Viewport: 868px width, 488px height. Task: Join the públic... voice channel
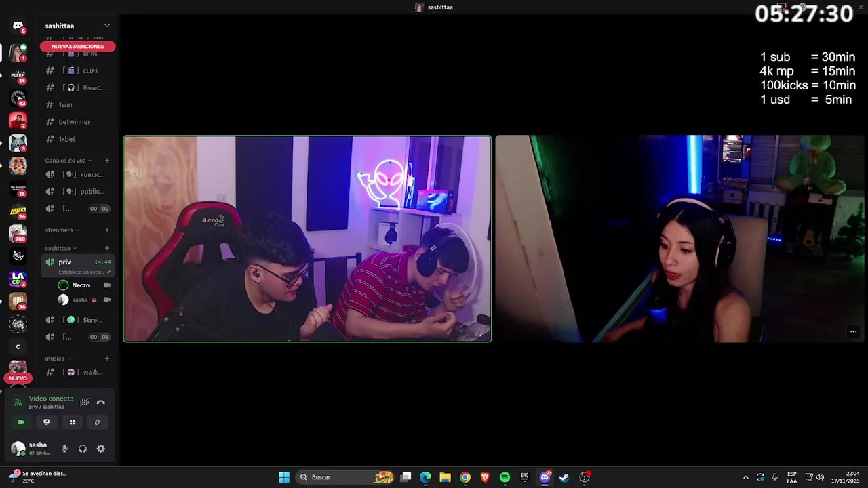click(77, 191)
